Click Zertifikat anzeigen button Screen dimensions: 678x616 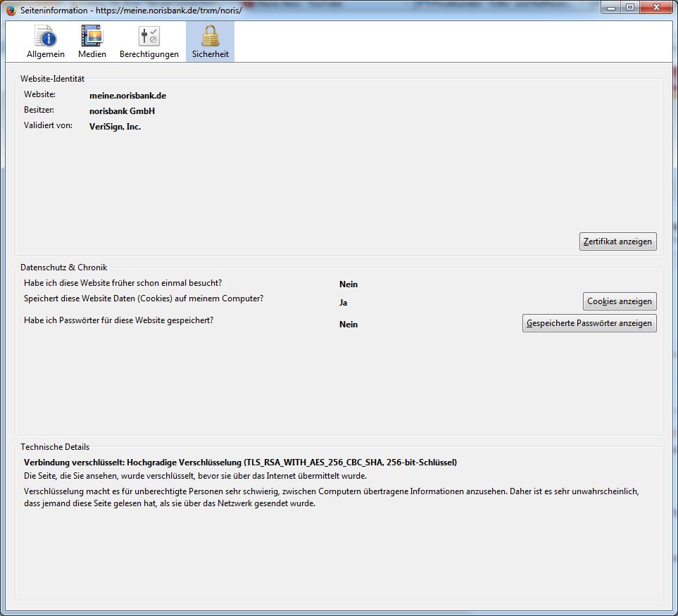click(617, 241)
